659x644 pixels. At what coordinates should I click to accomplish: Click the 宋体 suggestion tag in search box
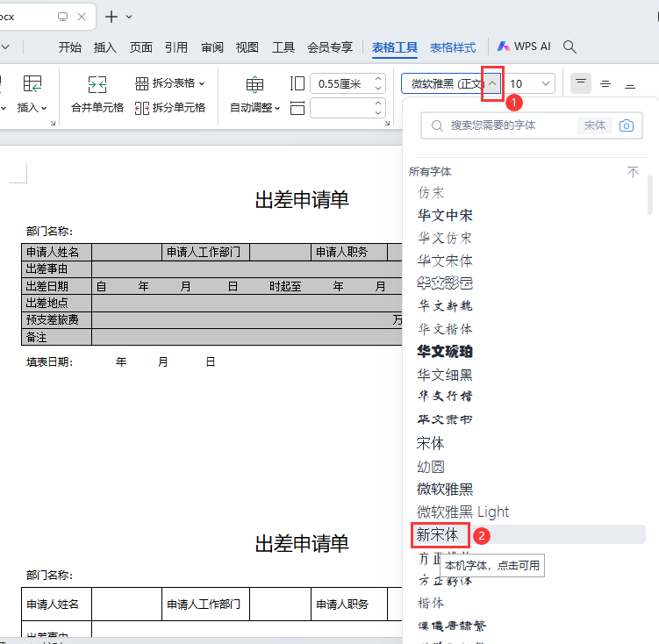coord(594,125)
